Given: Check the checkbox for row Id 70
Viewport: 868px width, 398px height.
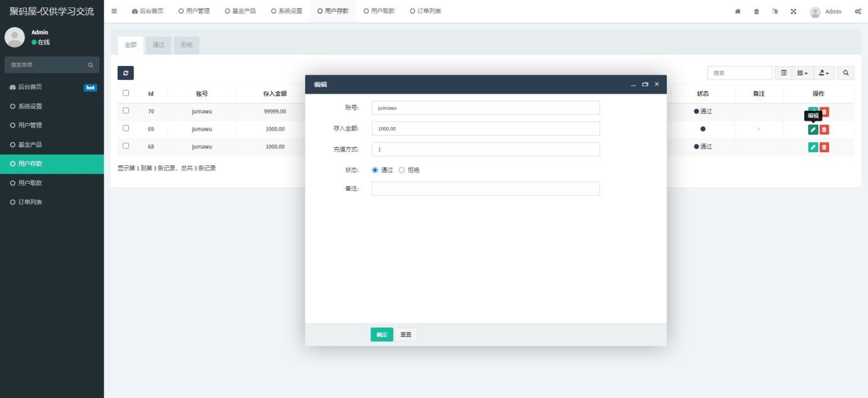Looking at the screenshot, I should pyautogui.click(x=126, y=111).
